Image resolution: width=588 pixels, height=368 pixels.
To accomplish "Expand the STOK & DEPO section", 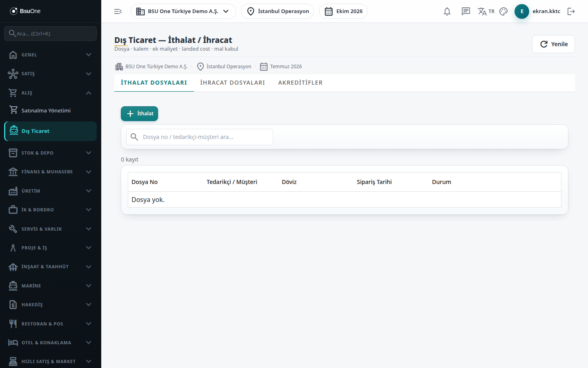I will click(51, 153).
